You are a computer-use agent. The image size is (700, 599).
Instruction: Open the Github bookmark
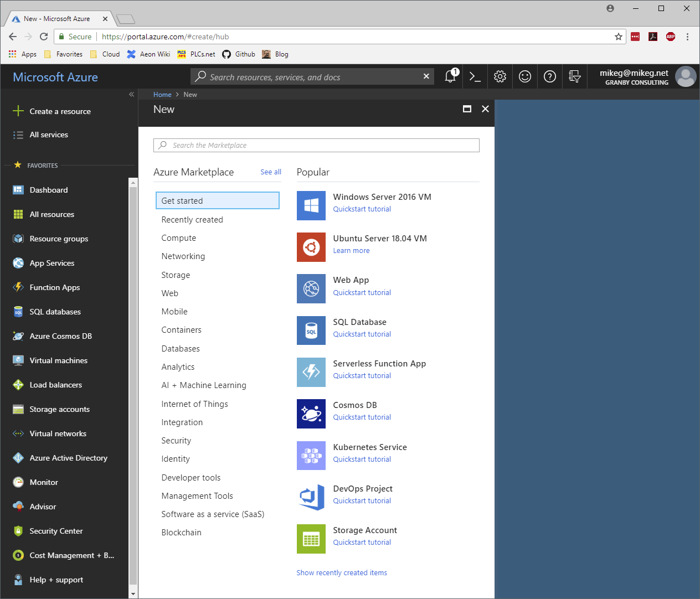pos(239,54)
